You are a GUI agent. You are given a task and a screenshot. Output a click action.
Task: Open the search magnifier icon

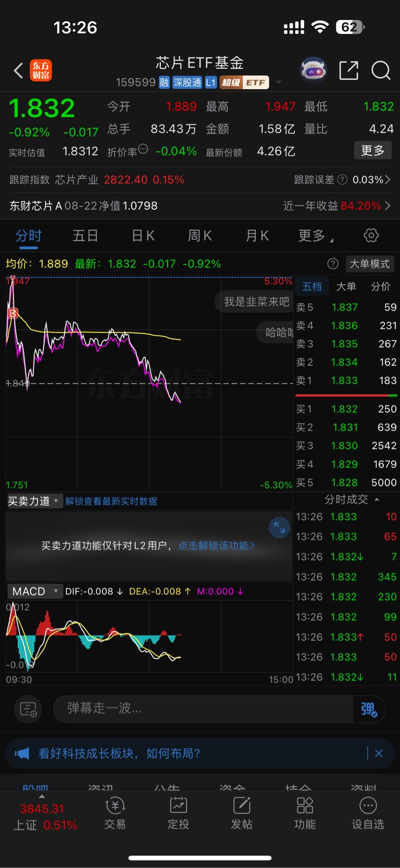381,70
